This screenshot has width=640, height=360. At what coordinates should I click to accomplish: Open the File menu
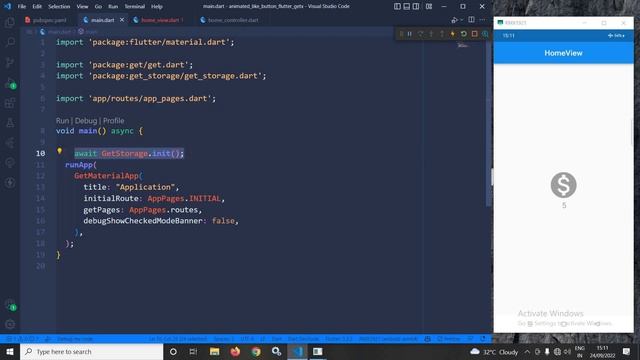tap(22, 7)
